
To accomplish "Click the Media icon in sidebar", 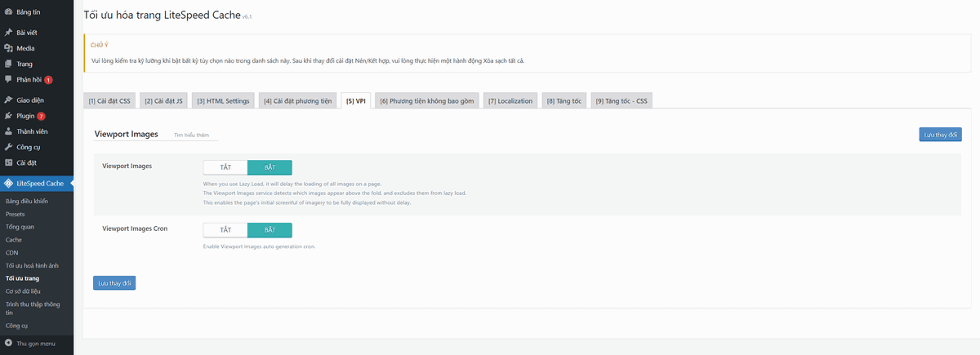I will tap(8, 48).
